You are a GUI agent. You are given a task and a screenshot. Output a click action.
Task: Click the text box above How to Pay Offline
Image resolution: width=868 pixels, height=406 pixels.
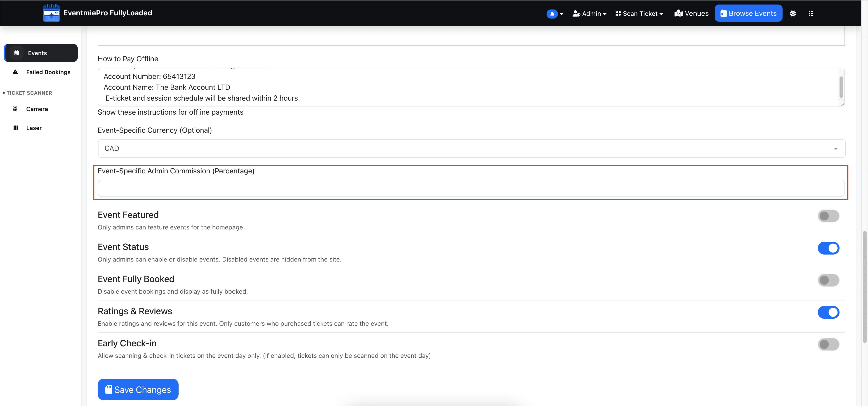pos(471,36)
